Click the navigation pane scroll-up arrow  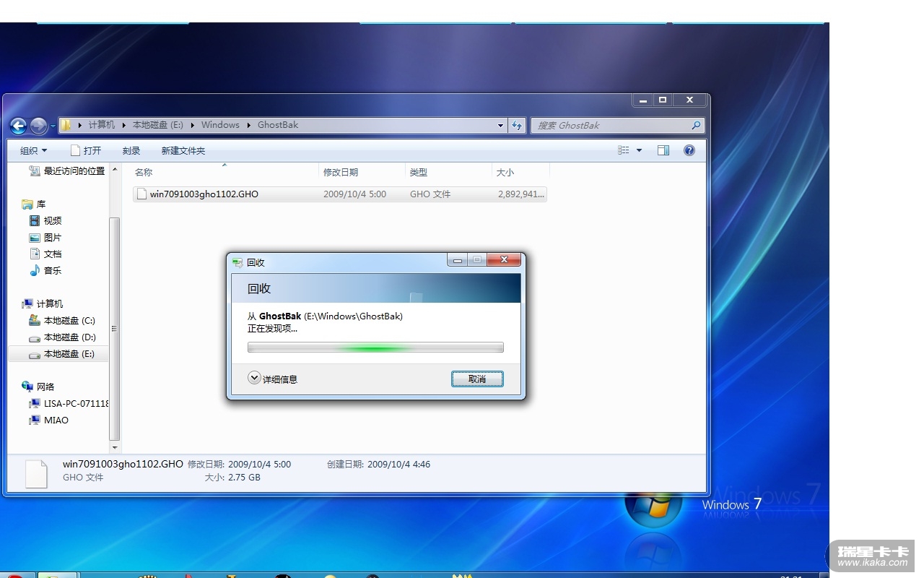tap(114, 169)
